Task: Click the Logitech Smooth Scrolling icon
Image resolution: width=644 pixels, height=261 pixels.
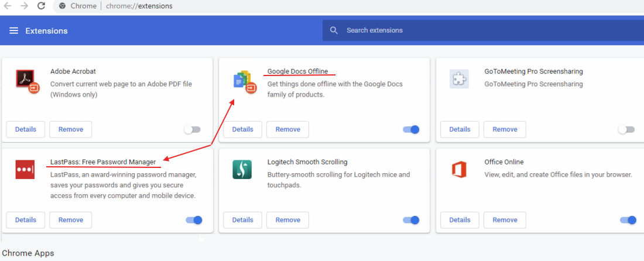Action: coord(242,170)
